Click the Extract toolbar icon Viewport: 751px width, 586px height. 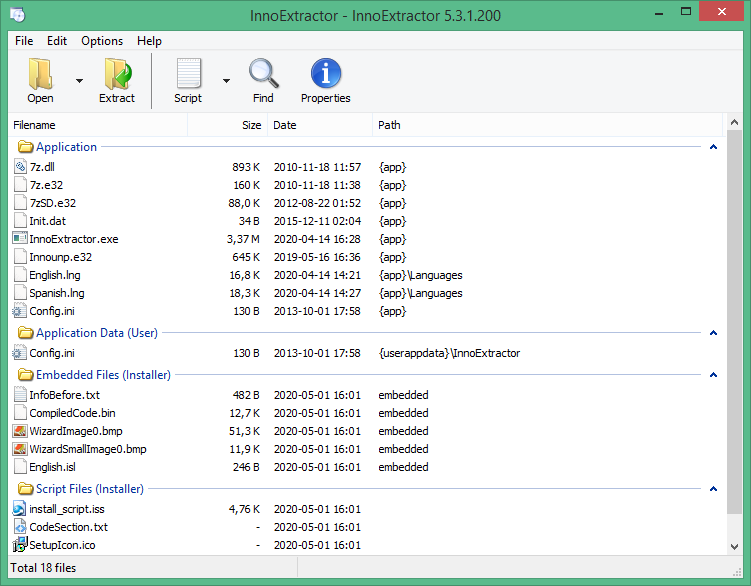[x=117, y=75]
